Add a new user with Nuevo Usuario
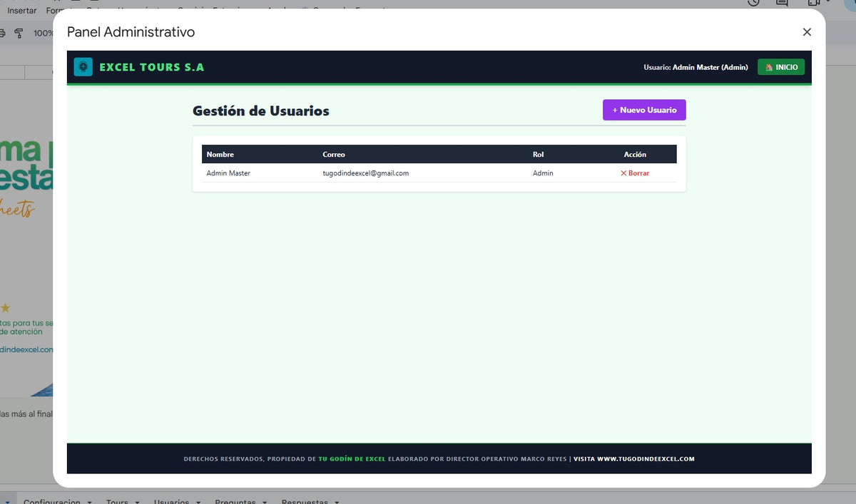 pos(644,110)
